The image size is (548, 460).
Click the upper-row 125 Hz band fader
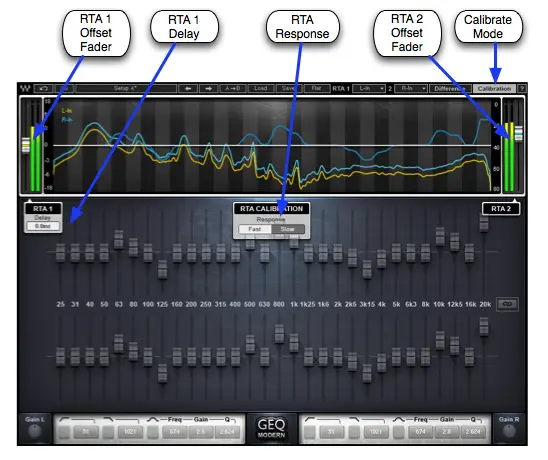coord(162,269)
